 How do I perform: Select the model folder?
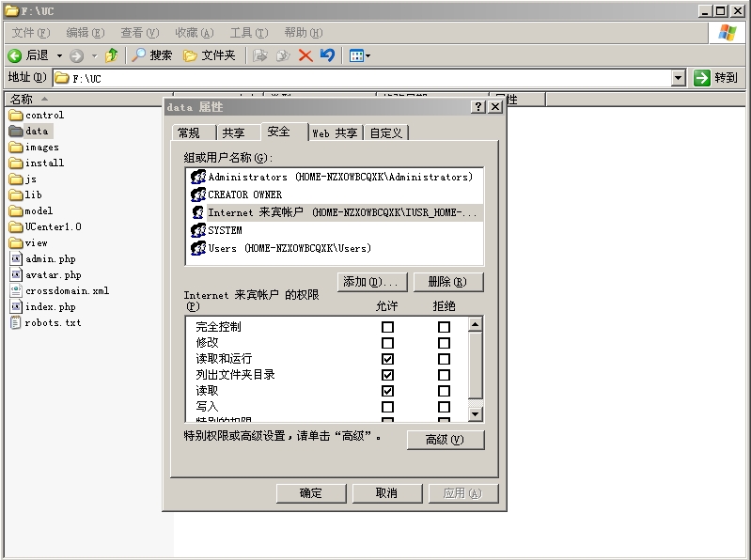[31, 210]
